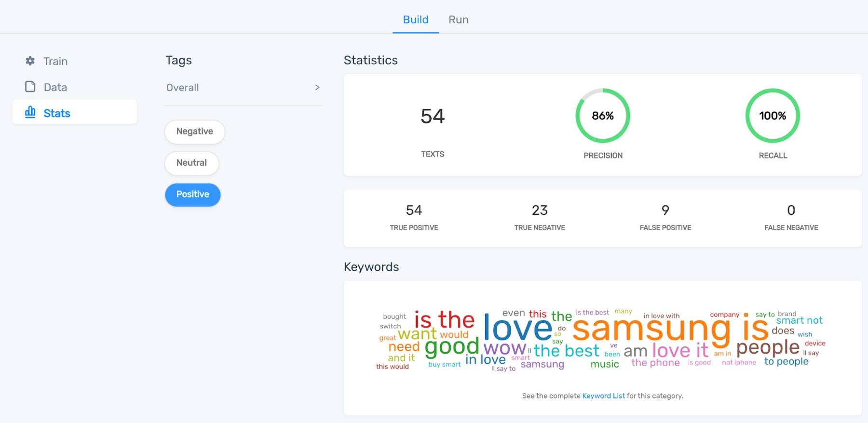
Task: Switch to the Run tab
Action: [x=458, y=20]
